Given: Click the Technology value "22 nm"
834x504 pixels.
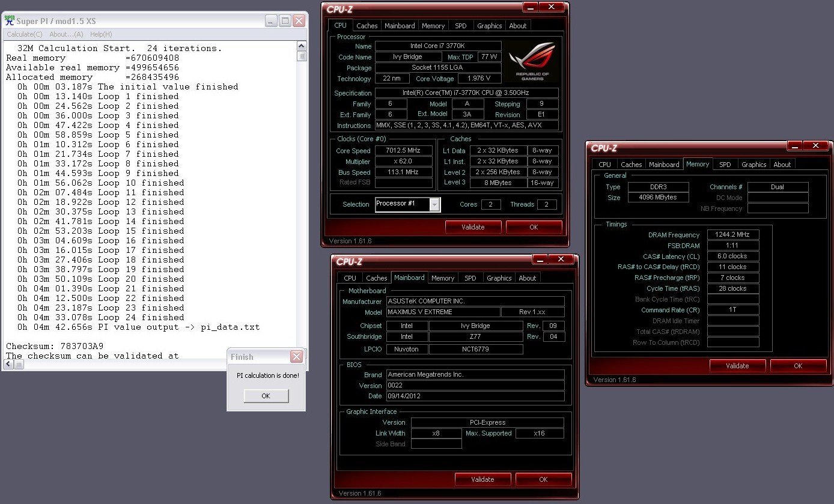Looking at the screenshot, I should [392, 79].
